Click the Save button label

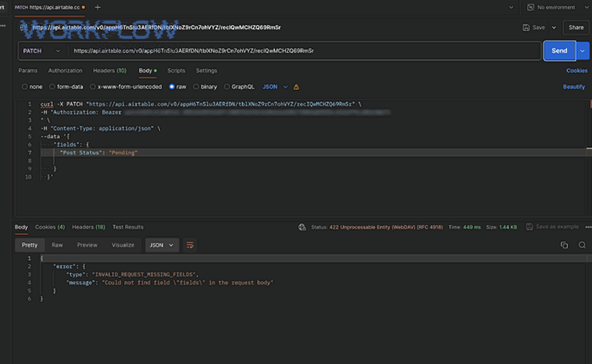click(x=539, y=28)
